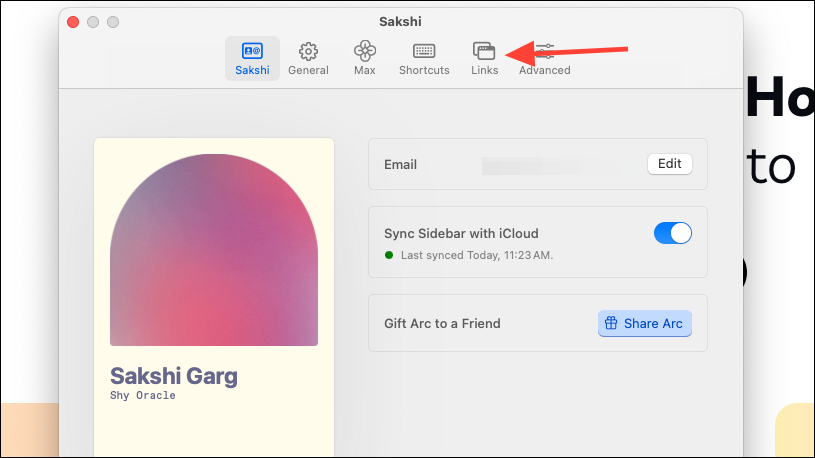Click the Sakshi Garg name text
The width and height of the screenshot is (815, 458).
coord(174,376)
